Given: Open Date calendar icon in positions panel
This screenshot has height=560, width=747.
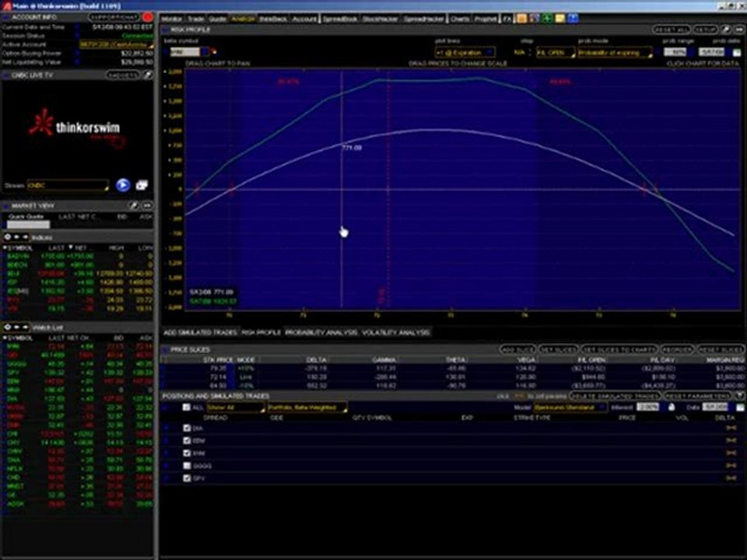Looking at the screenshot, I should click(740, 407).
